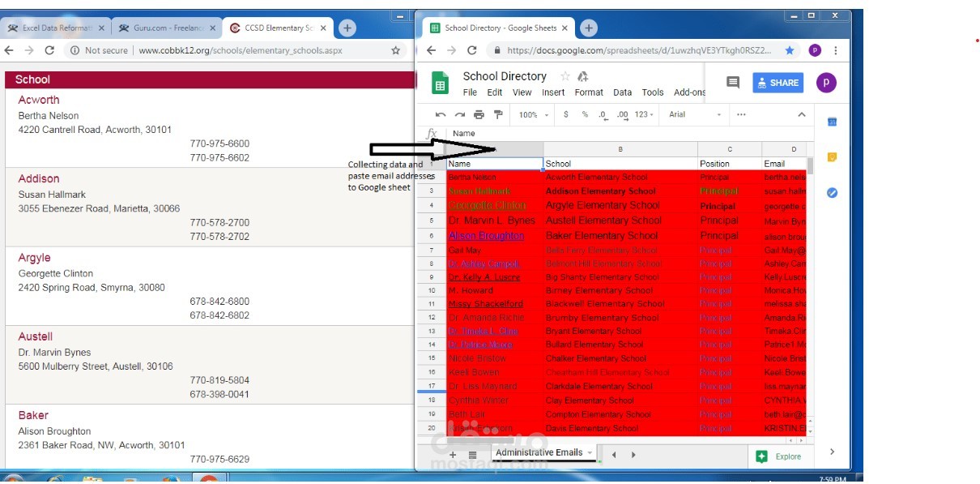This screenshot has height=484, width=980.
Task: Open the Austell school link
Action: pyautogui.click(x=36, y=336)
